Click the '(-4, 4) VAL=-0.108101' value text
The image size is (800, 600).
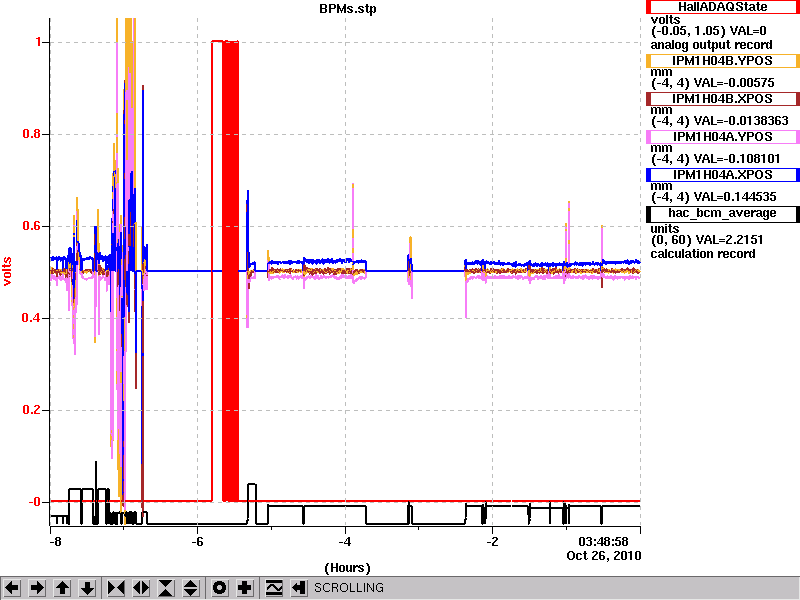pos(715,159)
